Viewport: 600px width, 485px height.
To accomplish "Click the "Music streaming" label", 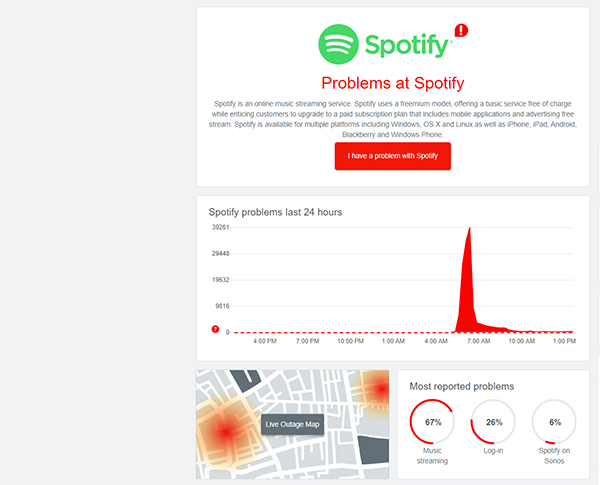I will point(433,456).
